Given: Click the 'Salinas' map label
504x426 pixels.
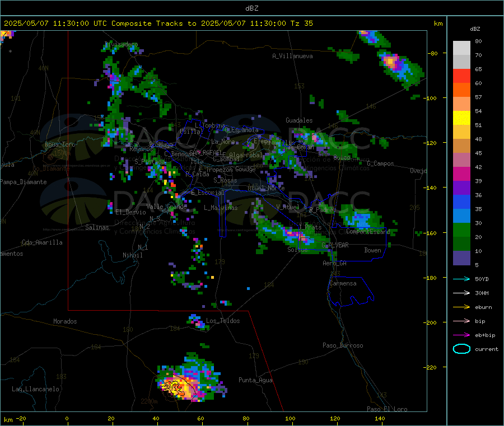Looking at the screenshot, I should (x=97, y=227).
